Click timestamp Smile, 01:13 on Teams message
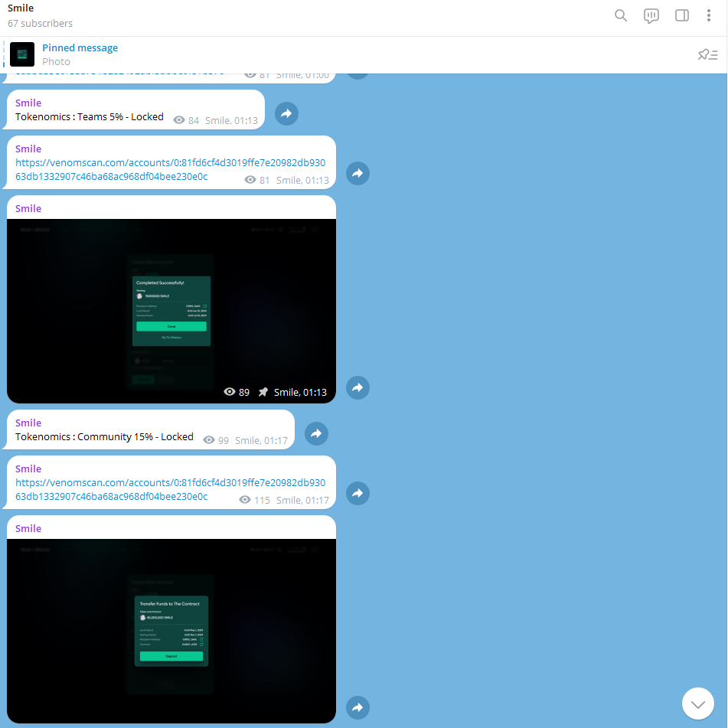The image size is (728, 728). [231, 120]
